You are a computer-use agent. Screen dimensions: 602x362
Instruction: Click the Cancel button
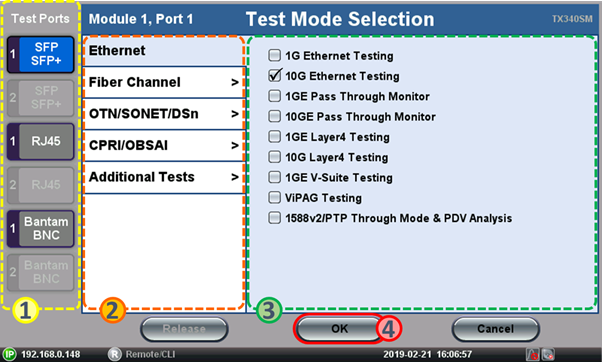click(x=496, y=329)
